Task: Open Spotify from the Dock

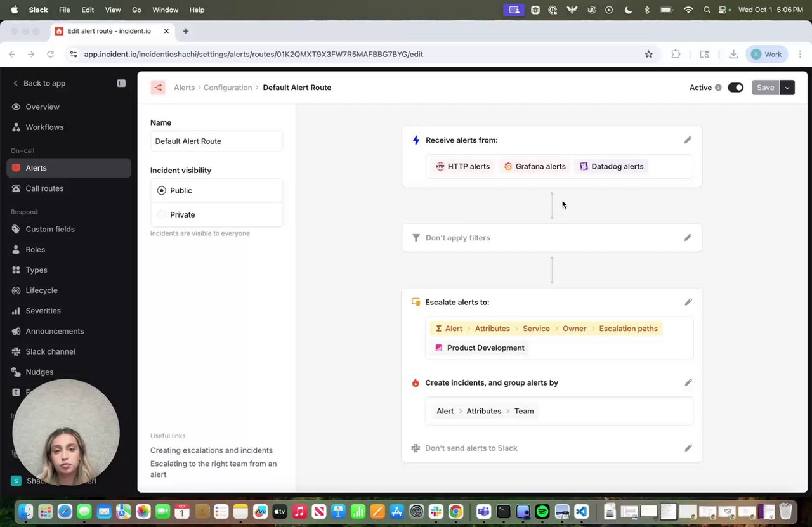Action: (x=542, y=511)
